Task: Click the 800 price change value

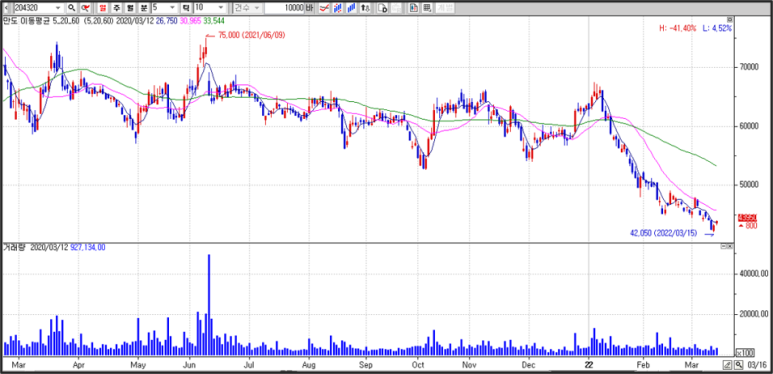Action: coord(751,226)
